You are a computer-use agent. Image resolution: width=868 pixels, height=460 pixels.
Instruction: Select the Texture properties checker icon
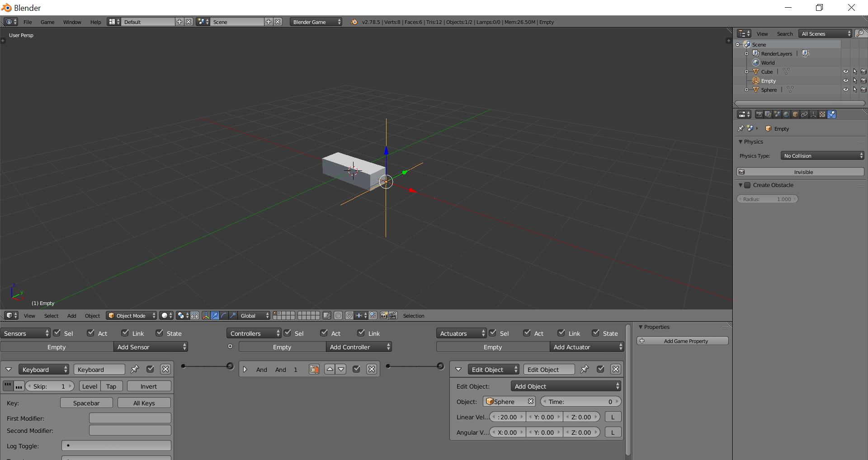822,114
